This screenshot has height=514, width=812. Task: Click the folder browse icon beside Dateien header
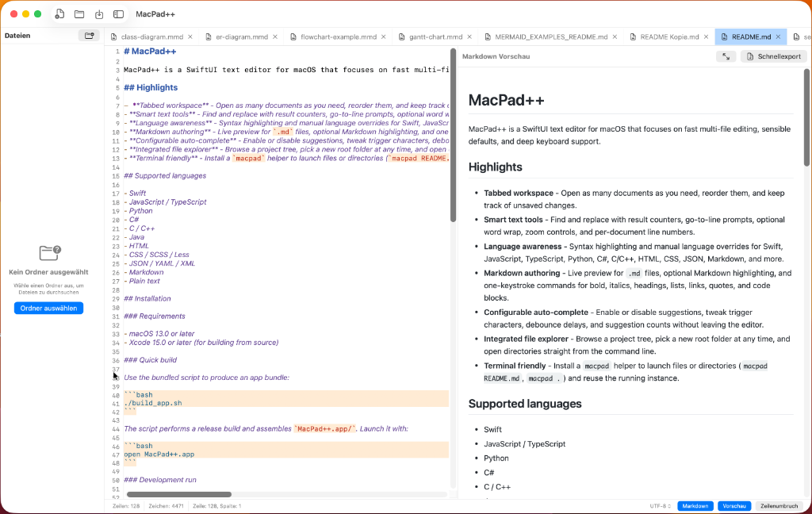click(90, 35)
